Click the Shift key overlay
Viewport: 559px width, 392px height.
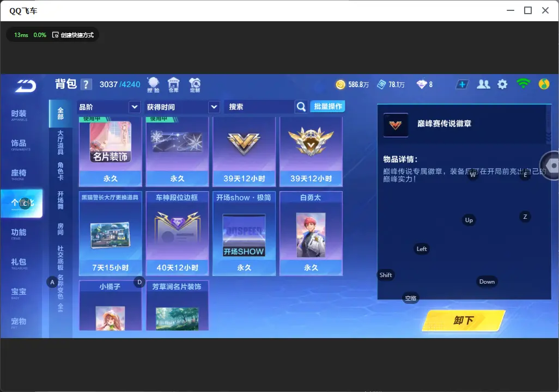pyautogui.click(x=386, y=275)
